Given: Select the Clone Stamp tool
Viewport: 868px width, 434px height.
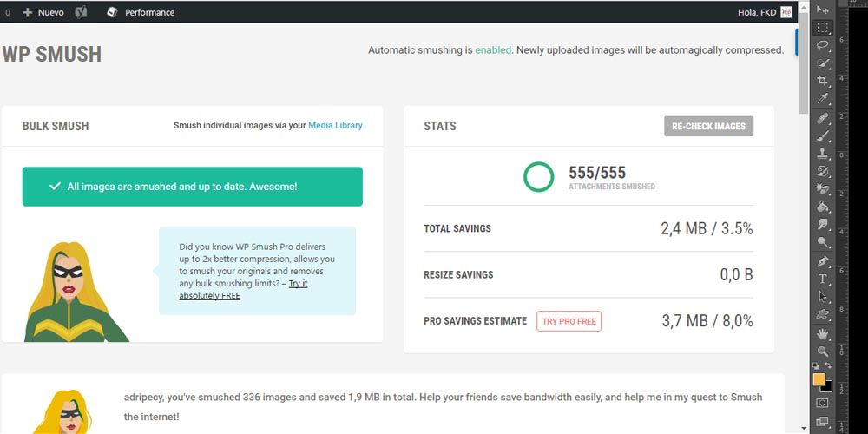Looking at the screenshot, I should coord(823,154).
